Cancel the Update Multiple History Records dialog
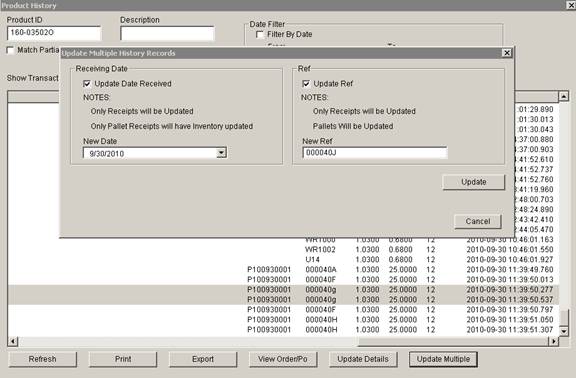This screenshot has height=378, width=576. pos(478,222)
